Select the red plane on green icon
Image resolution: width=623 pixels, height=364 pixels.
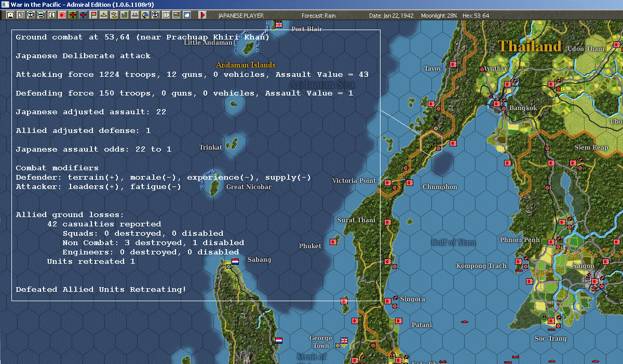[x=73, y=15]
